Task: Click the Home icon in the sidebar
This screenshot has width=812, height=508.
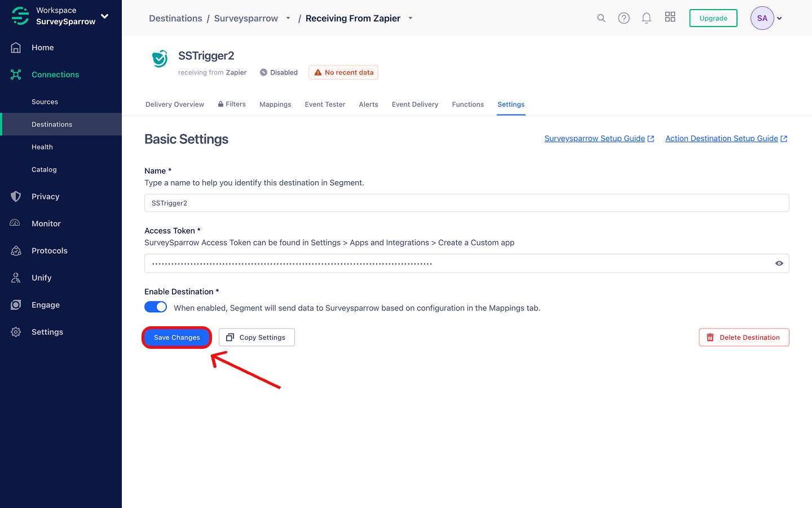Action: (16, 47)
